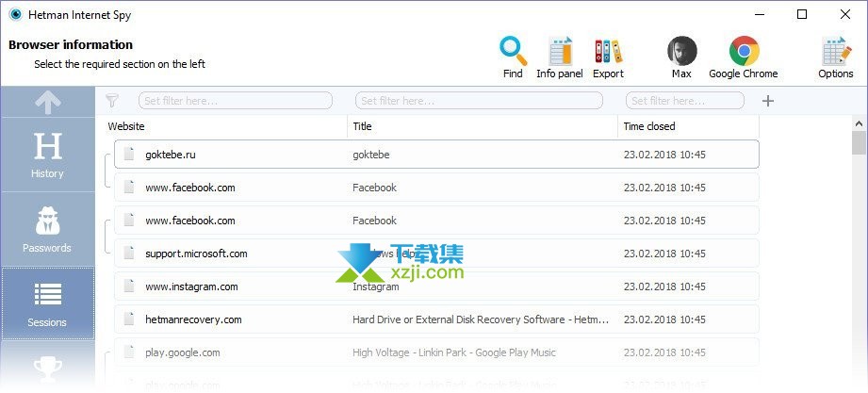This screenshot has height=393, width=868.
Task: Open the History section
Action: pos(48,155)
